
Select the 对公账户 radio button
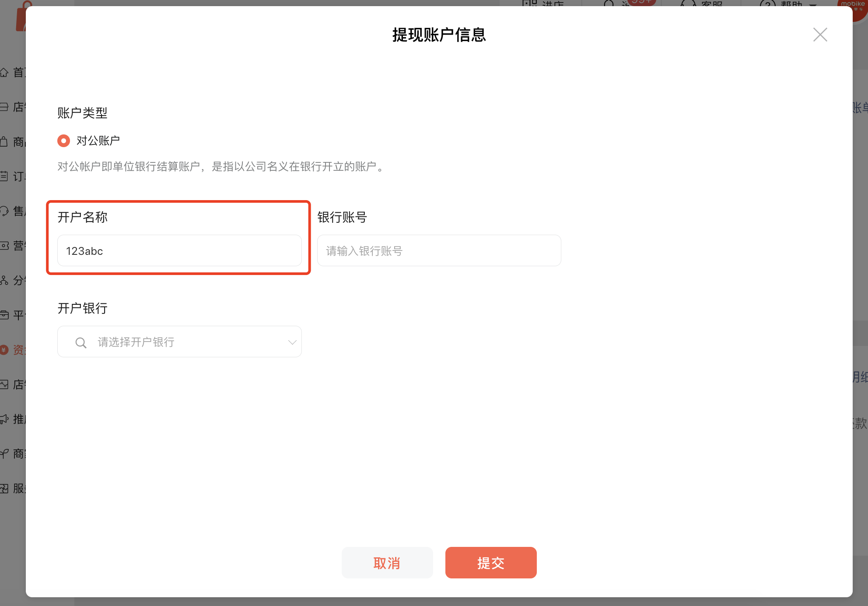click(x=64, y=141)
